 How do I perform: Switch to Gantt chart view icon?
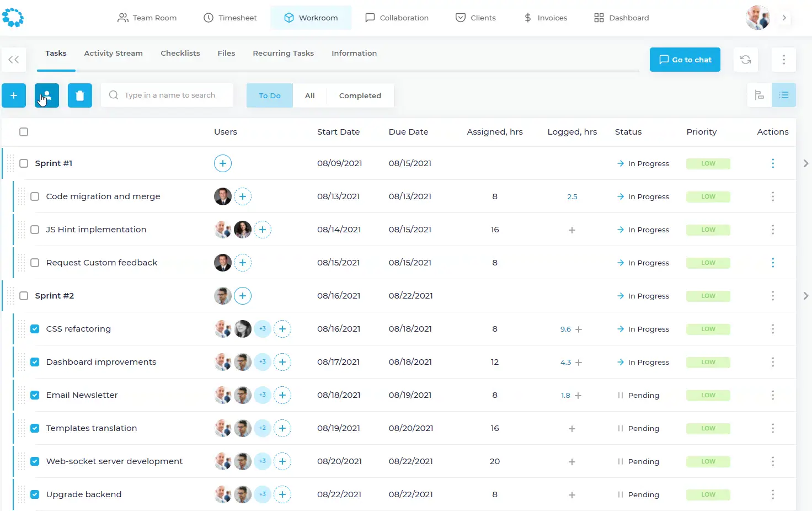tap(759, 95)
